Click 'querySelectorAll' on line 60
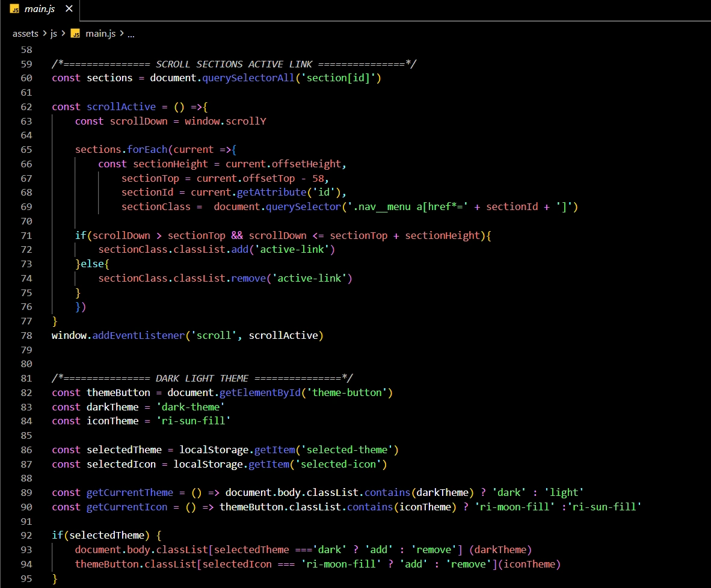 coord(248,78)
